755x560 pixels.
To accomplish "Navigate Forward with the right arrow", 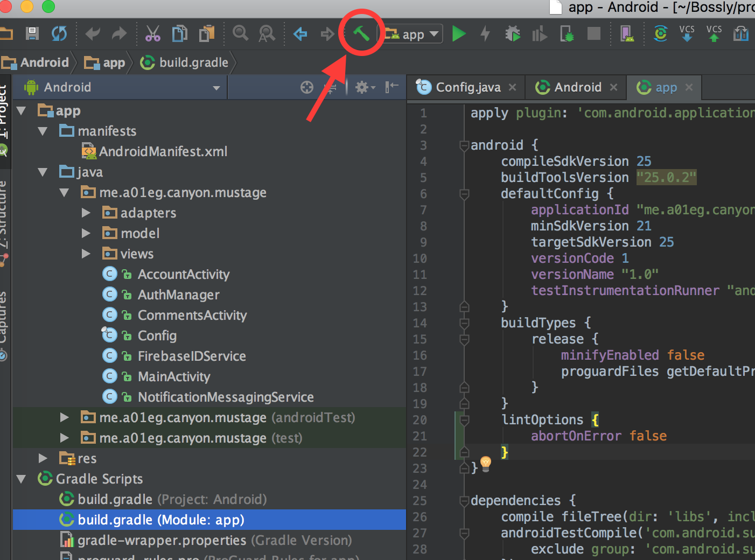I will pos(327,34).
